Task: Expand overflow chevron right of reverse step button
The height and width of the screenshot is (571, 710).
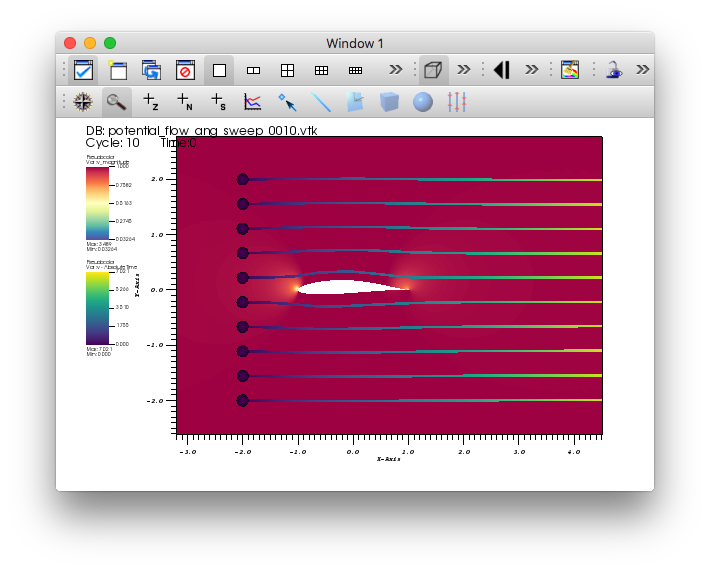Action: 531,70
